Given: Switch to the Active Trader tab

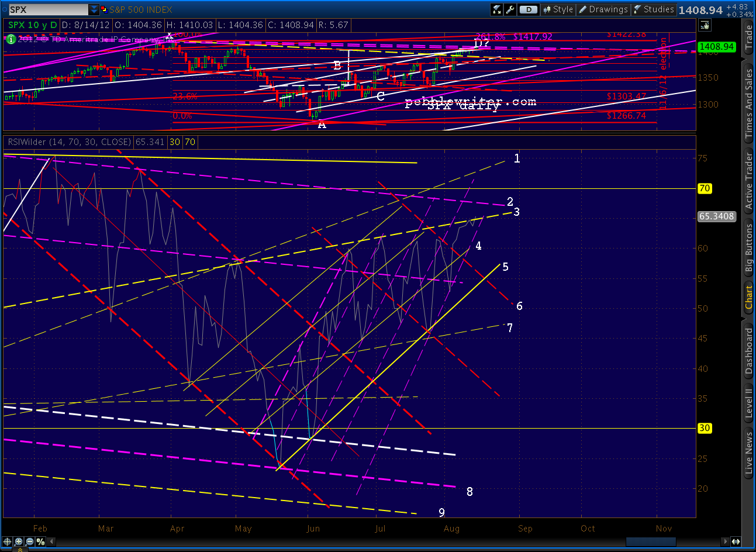Looking at the screenshot, I should click(x=748, y=180).
